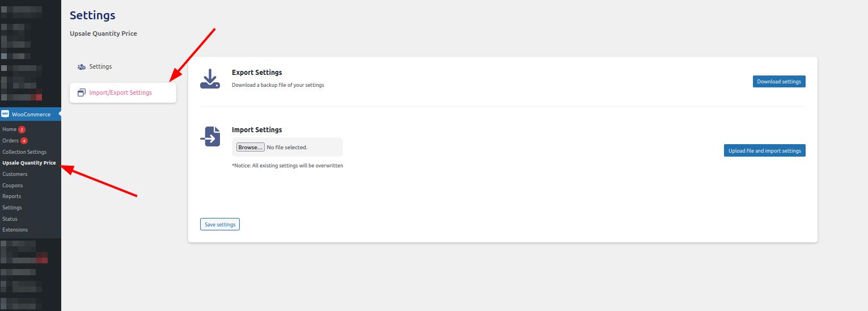This screenshot has height=311, width=868.
Task: Click 'Download a backup file of your settings' text
Action: [x=278, y=85]
